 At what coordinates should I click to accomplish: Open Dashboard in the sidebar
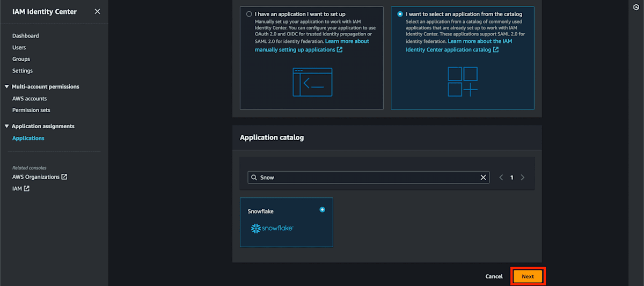tap(26, 36)
